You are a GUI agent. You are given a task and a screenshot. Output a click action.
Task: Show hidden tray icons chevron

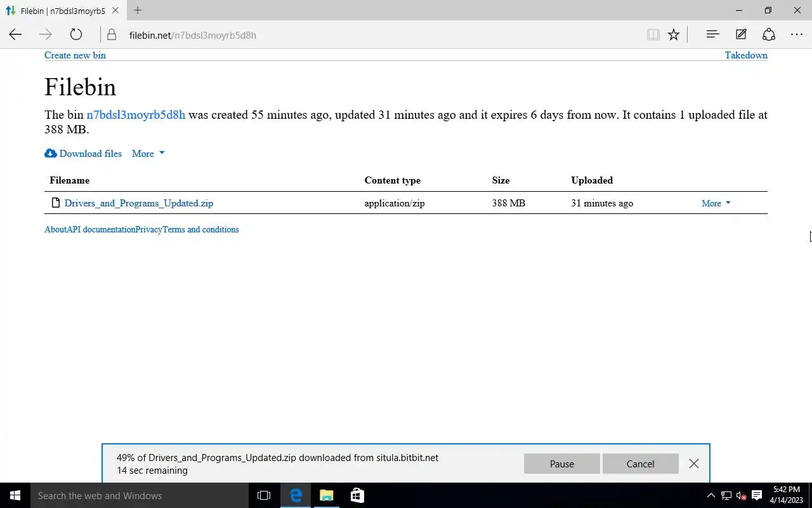710,495
